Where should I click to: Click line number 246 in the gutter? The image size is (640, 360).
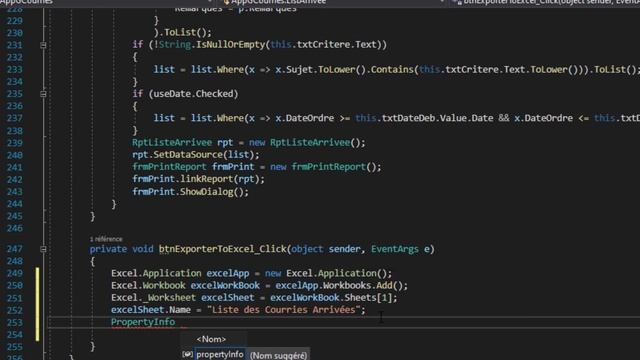click(15, 228)
